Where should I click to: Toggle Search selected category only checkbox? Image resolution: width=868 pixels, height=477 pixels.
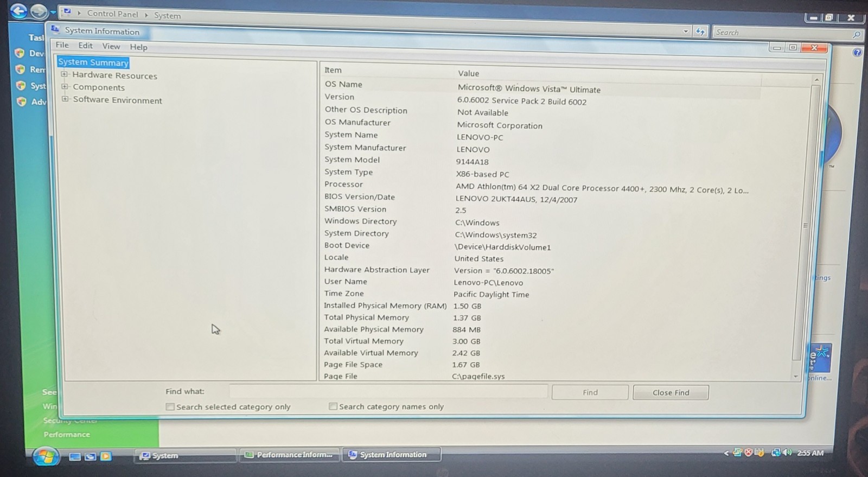(170, 406)
